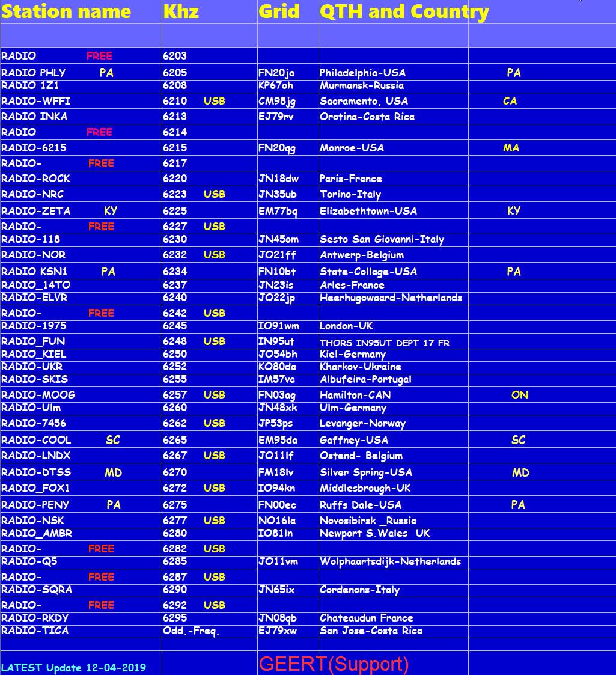The width and height of the screenshot is (616, 675).
Task: Select Albufeira-Portugal location cell
Action: coord(365,379)
